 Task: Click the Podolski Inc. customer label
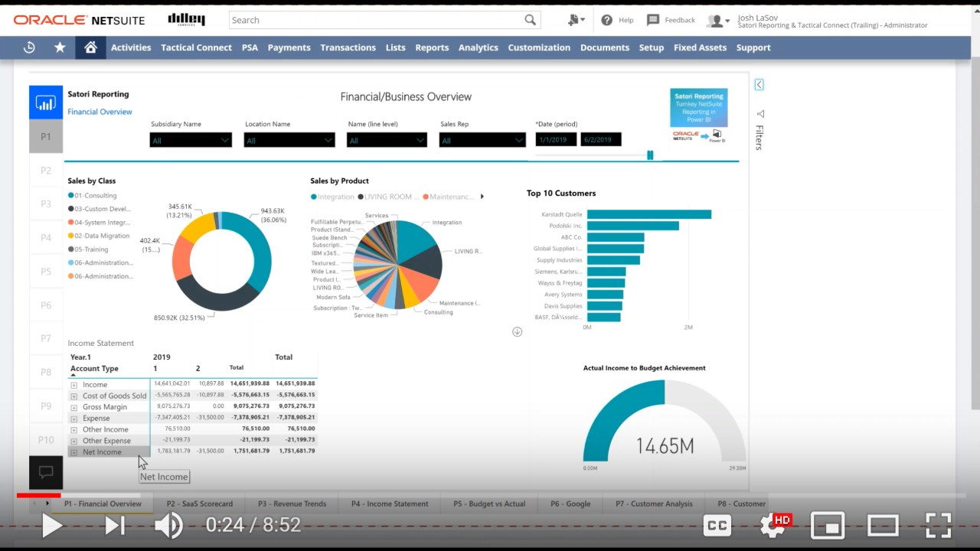point(566,226)
